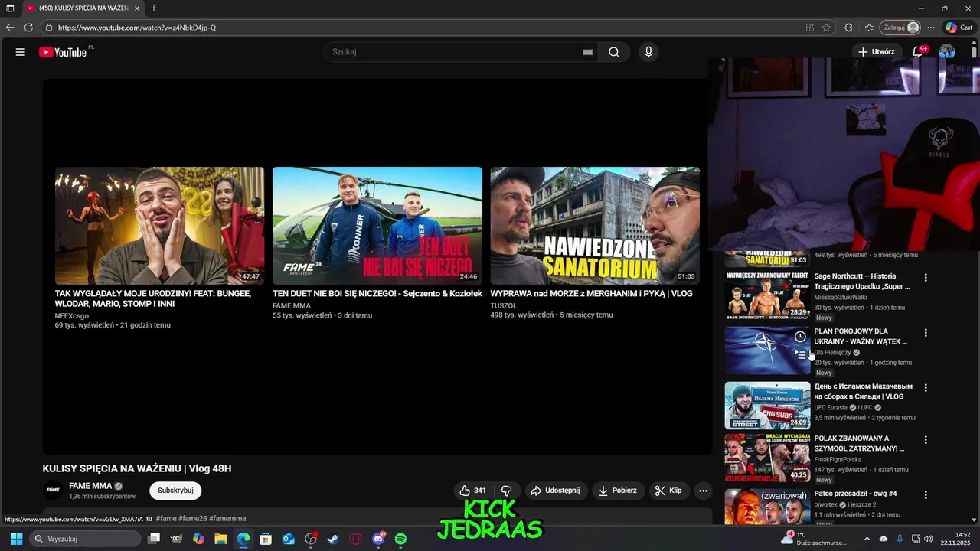Open Patec przesadził owg #4 video
Image resolution: width=980 pixels, height=551 pixels.
pos(767,507)
